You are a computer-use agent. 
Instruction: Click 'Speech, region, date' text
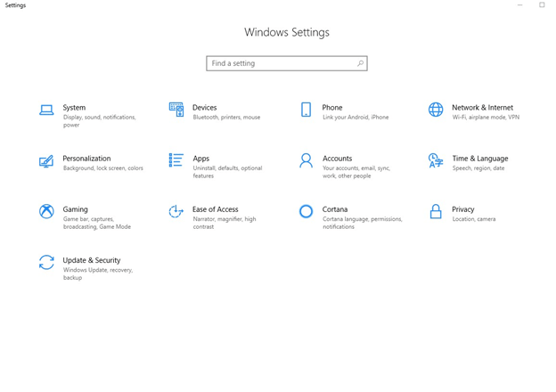pyautogui.click(x=478, y=168)
